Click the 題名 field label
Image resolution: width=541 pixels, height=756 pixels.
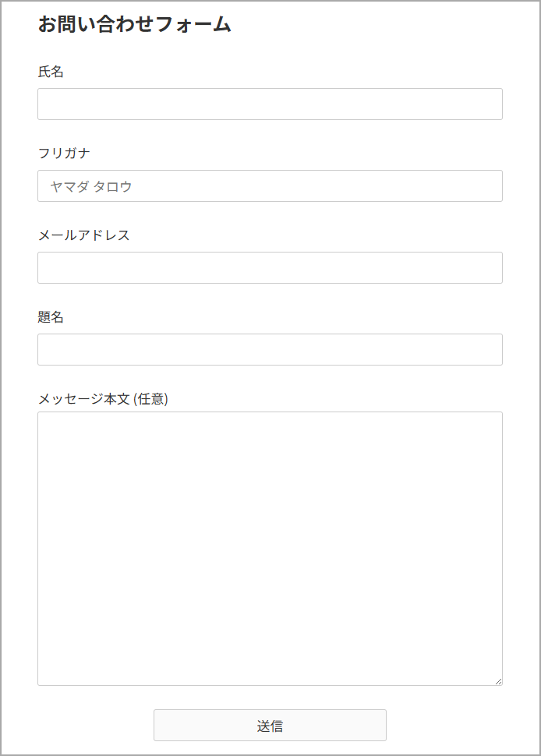(x=51, y=316)
